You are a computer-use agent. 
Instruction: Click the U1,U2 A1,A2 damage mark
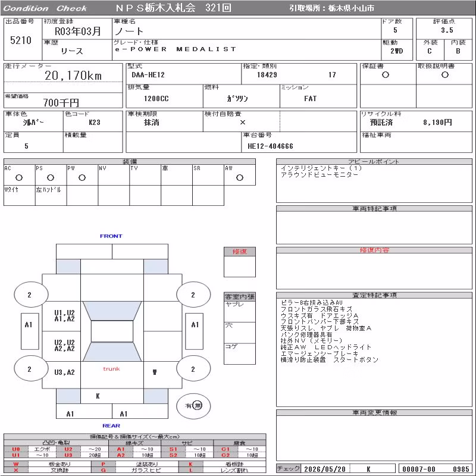tap(64, 316)
